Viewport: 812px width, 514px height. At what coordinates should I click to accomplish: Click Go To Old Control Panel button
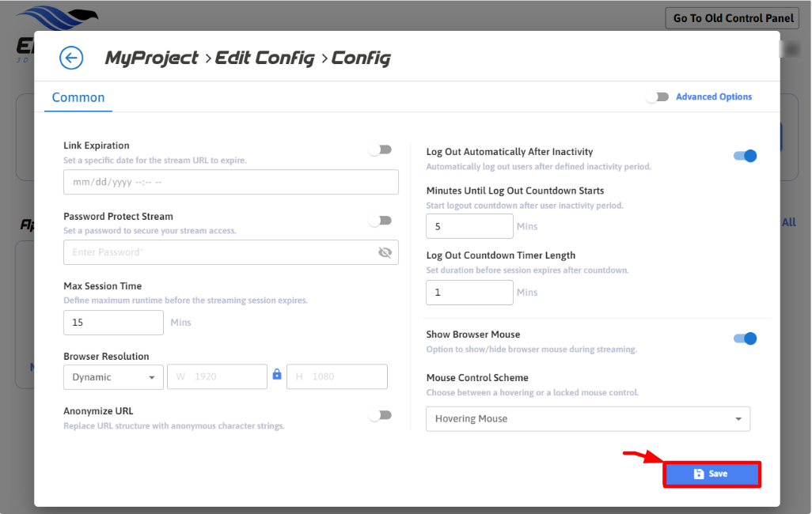click(x=733, y=18)
